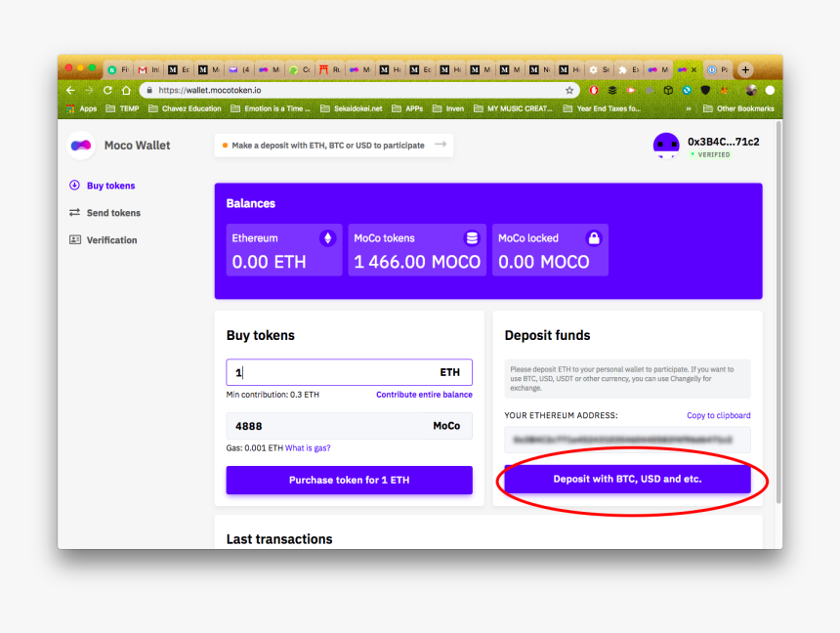Screen dimensions: 840x633
Task: Open the APPs bookmarks folder
Action: 407,108
